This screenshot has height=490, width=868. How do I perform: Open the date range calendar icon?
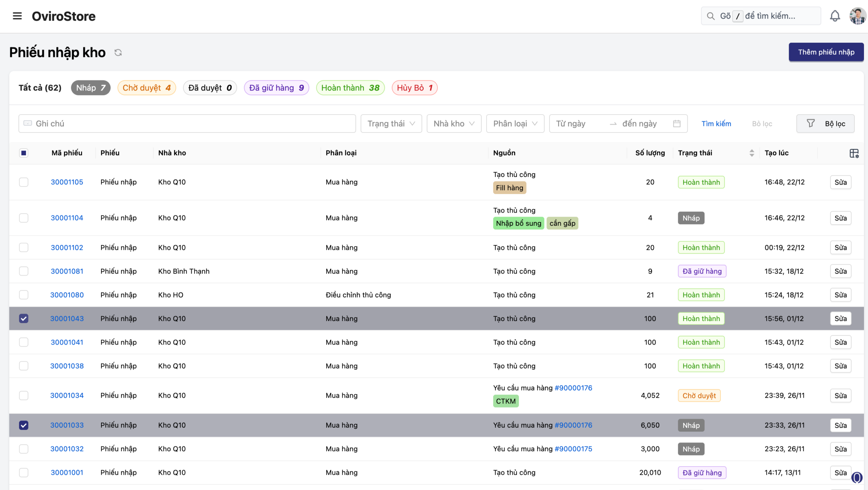coord(676,123)
